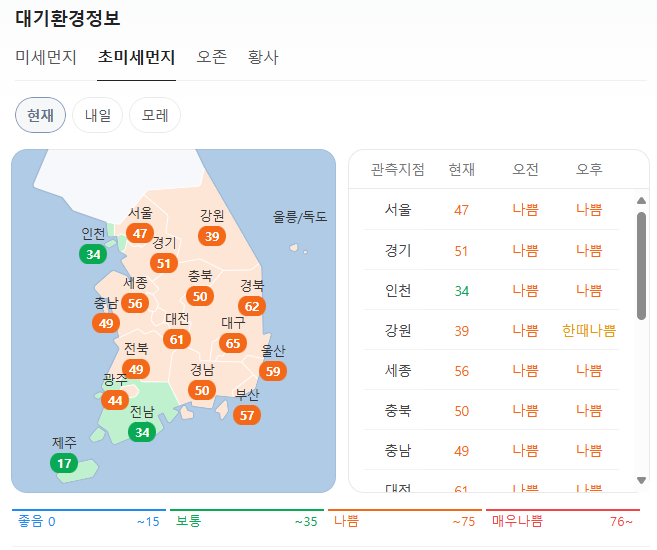Image resolution: width=657 pixels, height=550 pixels.
Task: Click 충남 row name in table
Action: [398, 451]
